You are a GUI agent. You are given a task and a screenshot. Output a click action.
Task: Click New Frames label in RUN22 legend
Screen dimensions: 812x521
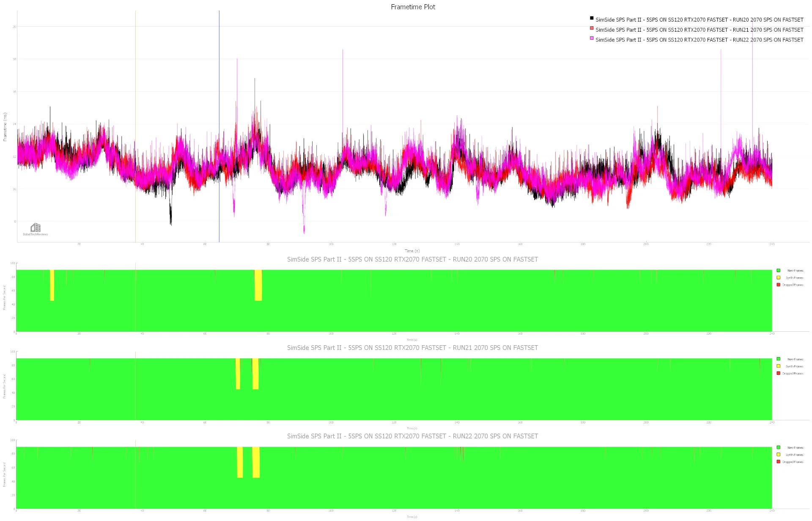point(795,448)
